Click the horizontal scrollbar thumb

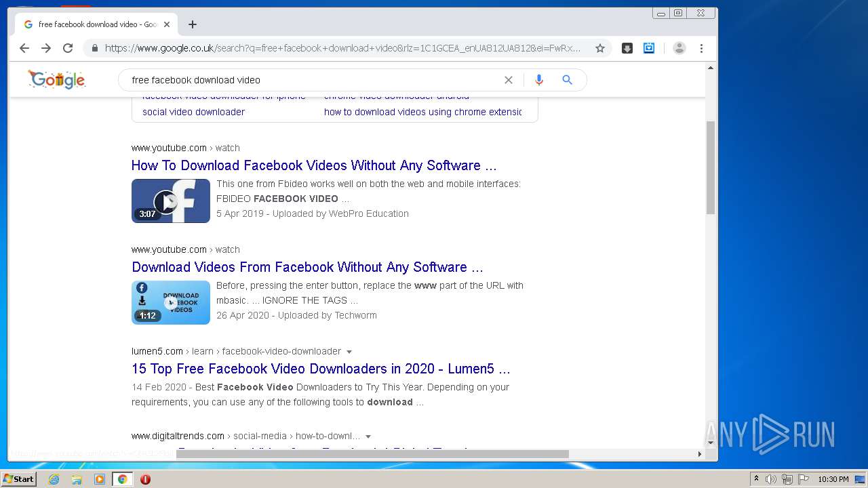pos(372,454)
